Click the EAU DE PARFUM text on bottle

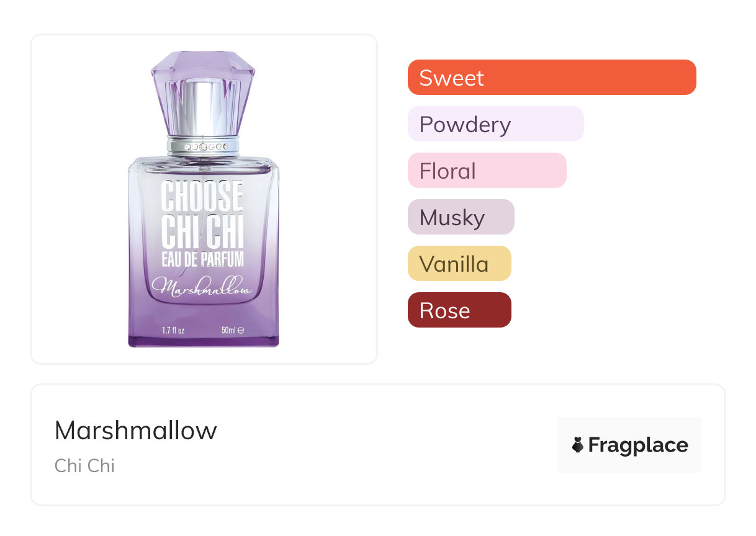(x=202, y=258)
